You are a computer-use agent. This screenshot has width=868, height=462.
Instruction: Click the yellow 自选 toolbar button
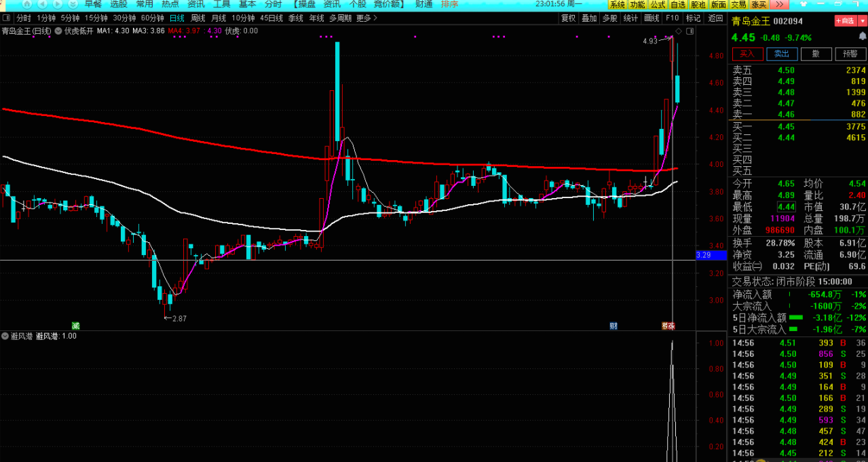678,4
